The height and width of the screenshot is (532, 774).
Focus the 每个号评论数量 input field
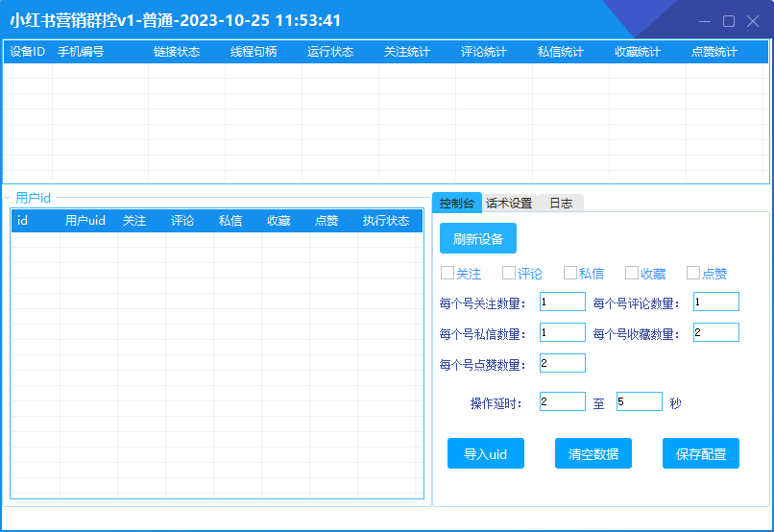coord(715,302)
